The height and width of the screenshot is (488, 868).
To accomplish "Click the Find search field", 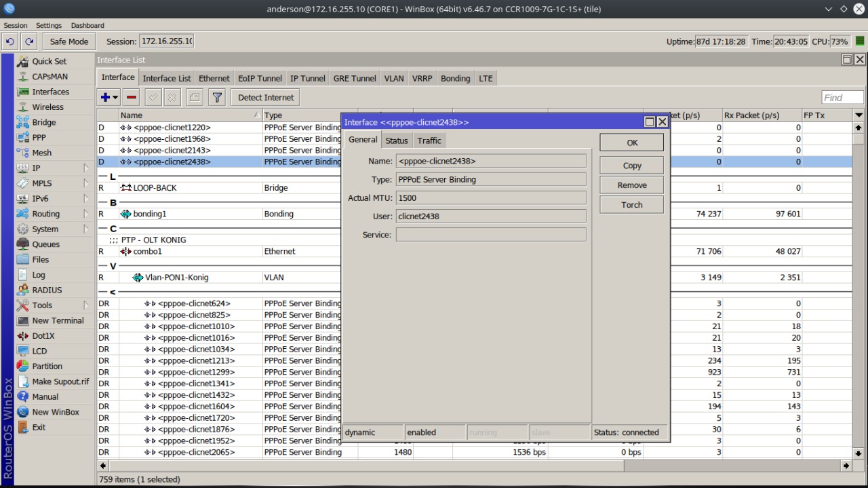I will [x=842, y=98].
